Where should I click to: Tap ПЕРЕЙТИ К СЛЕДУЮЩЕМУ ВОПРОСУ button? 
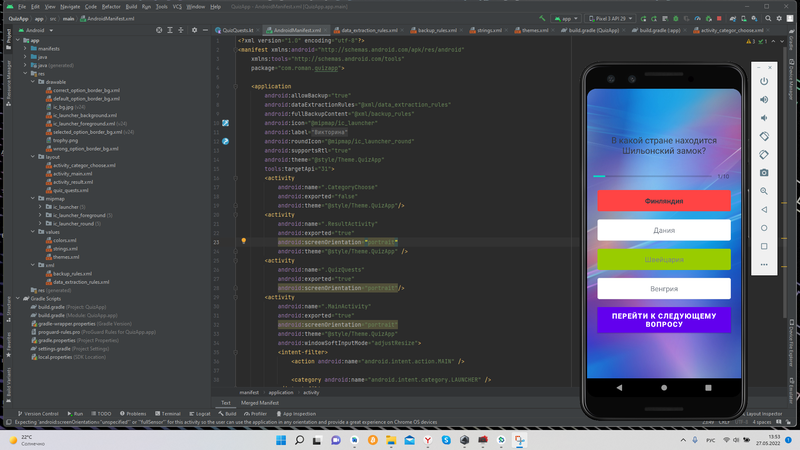click(664, 320)
